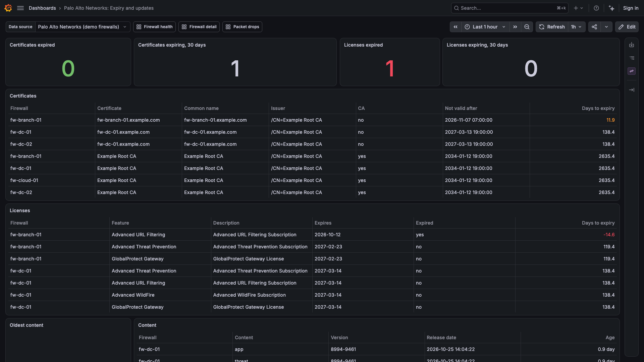The height and width of the screenshot is (362, 644).
Task: Sort Certificates table by Days to expiry
Action: click(x=598, y=108)
